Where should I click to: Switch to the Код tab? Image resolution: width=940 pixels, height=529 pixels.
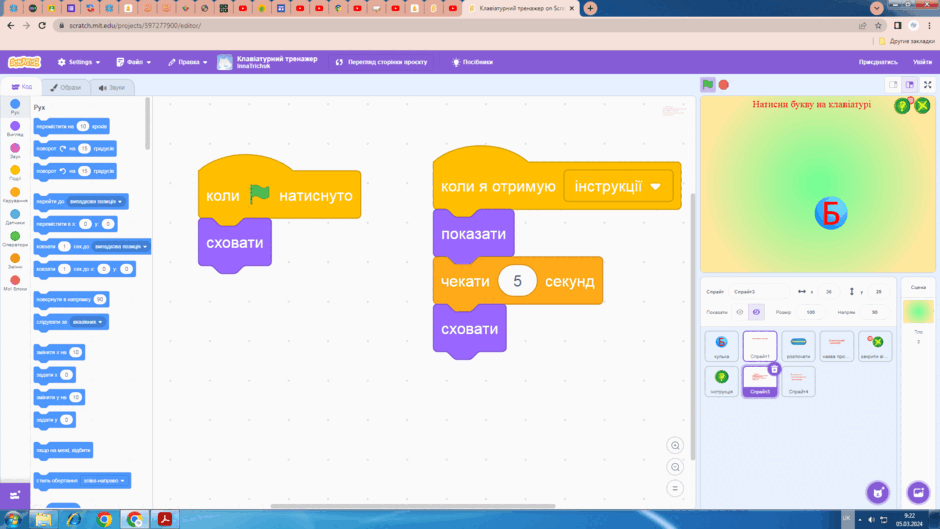coord(21,86)
